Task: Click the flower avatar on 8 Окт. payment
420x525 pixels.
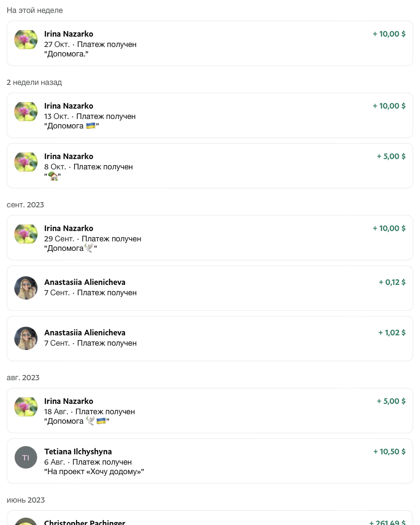Action: click(26, 162)
